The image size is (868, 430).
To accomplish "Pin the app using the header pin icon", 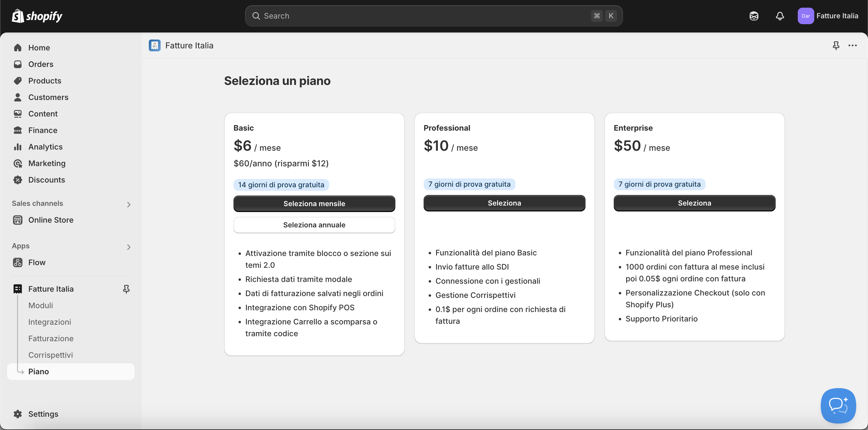I will pos(836,45).
